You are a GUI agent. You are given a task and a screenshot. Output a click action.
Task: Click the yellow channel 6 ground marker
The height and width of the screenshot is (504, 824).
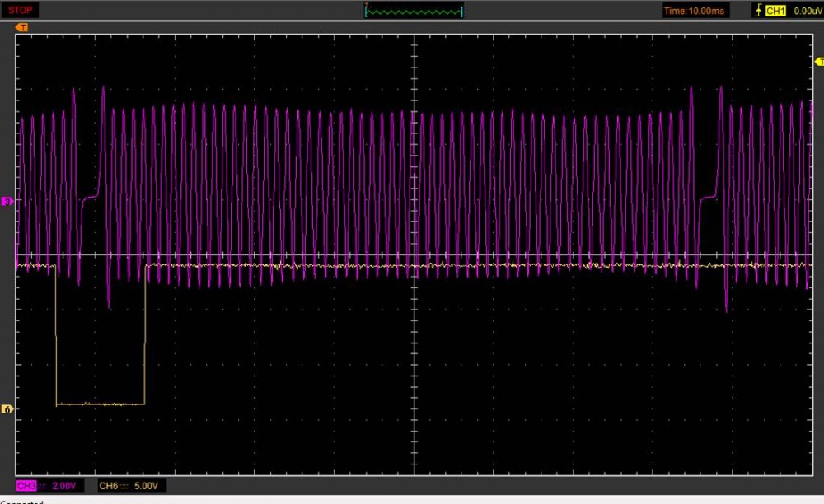pos(7,409)
